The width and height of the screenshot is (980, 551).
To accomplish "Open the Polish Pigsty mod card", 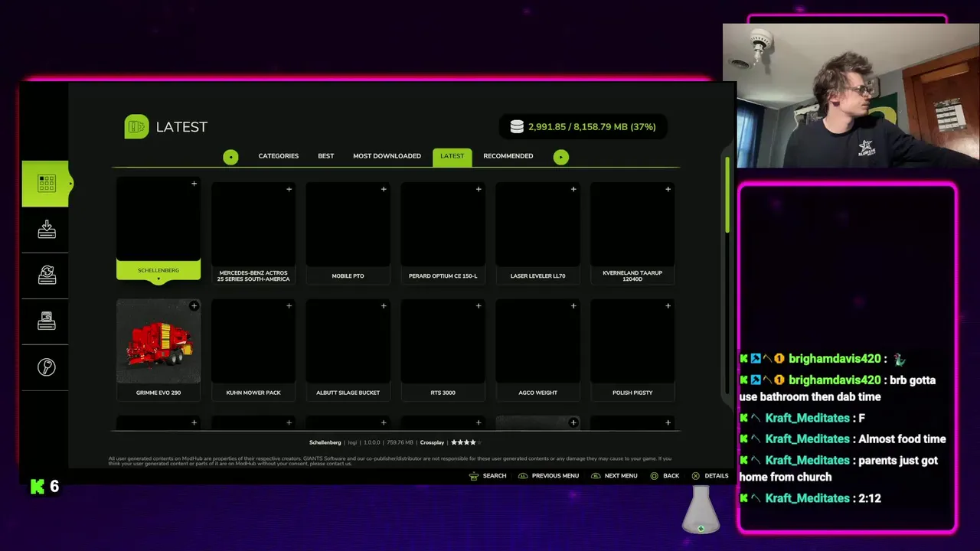I will click(632, 350).
